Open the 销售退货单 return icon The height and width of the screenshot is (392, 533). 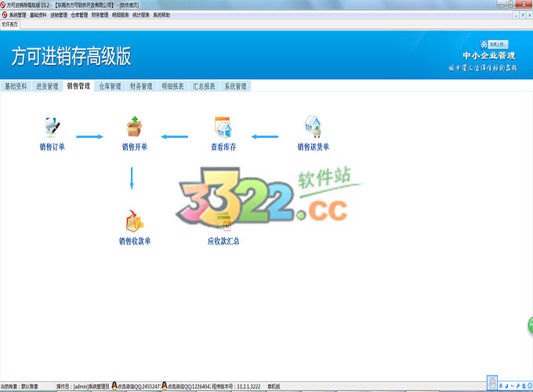click(x=313, y=126)
